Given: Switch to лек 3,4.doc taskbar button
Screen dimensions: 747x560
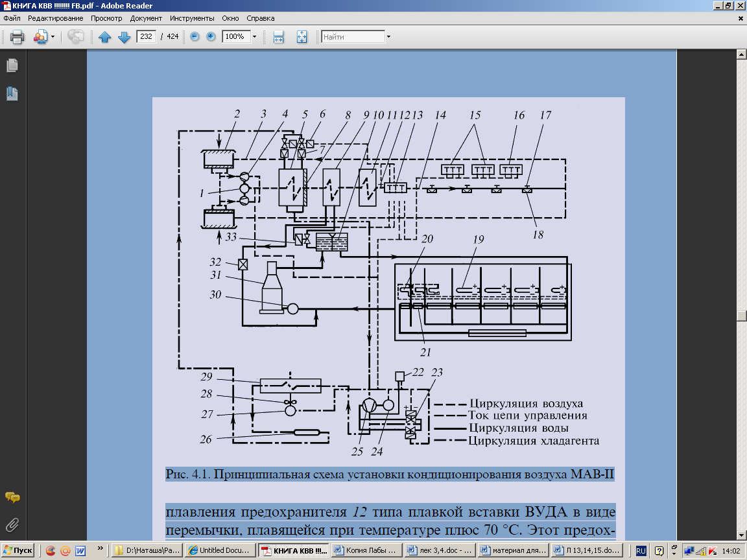Looking at the screenshot, I should click(x=440, y=550).
